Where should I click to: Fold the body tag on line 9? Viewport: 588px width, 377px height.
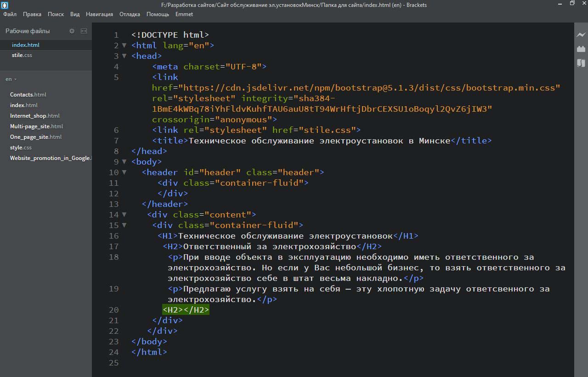pos(124,162)
